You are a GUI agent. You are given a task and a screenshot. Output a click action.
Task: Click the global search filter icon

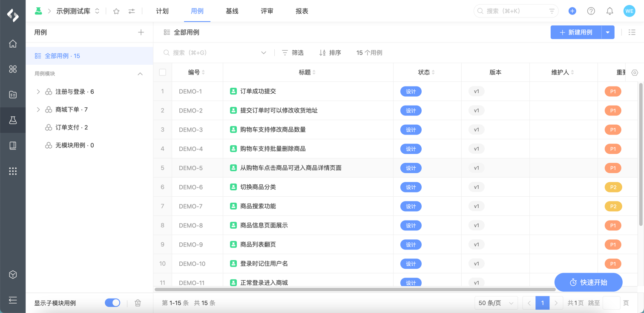click(552, 11)
